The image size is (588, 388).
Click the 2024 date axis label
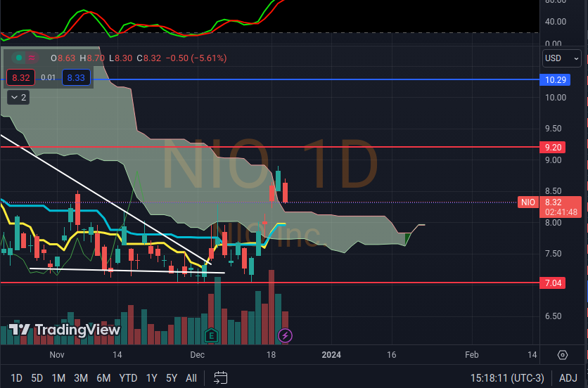(331, 355)
